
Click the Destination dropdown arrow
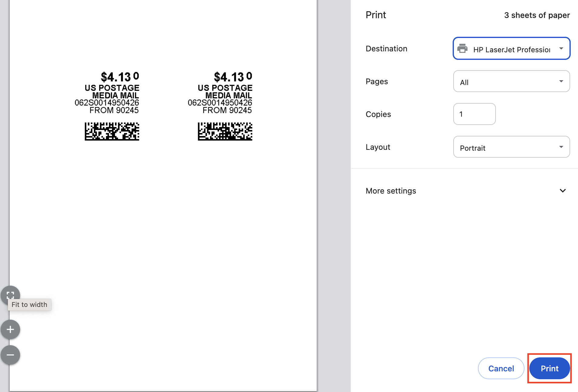coord(561,49)
